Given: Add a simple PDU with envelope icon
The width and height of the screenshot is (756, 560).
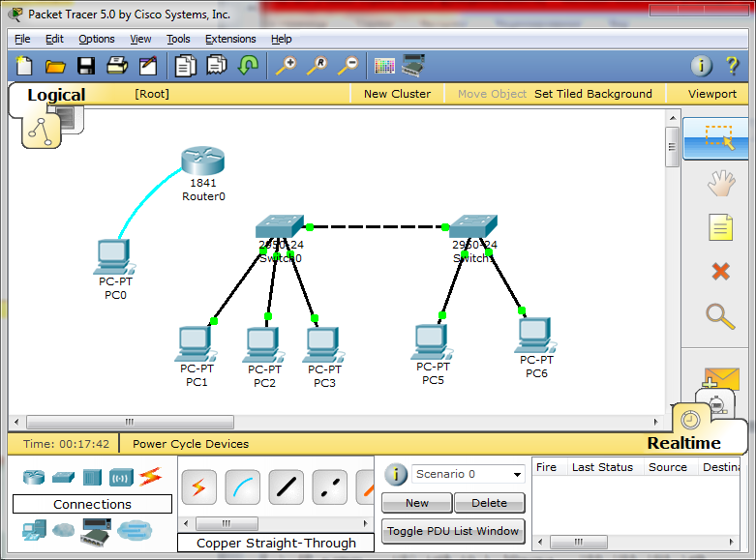Looking at the screenshot, I should tap(721, 378).
